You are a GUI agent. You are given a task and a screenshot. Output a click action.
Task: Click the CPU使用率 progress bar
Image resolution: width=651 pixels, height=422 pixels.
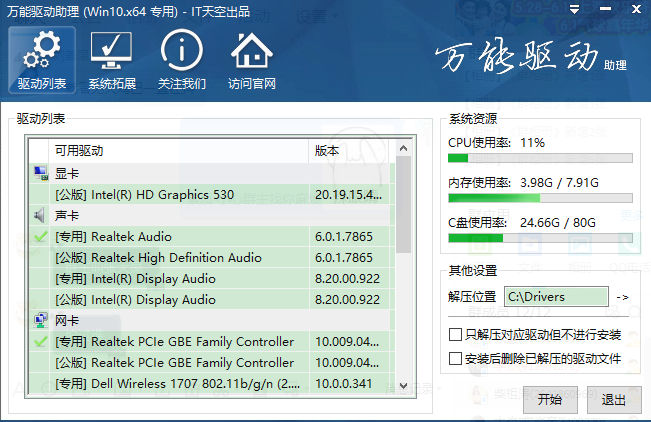click(x=540, y=158)
